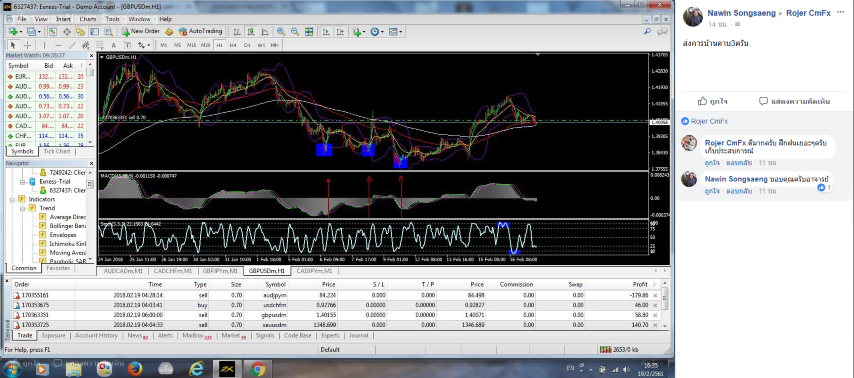Viewport: 854px width, 378px height.
Task: Draw a vertical line tool
Action: pyautogui.click(x=44, y=45)
